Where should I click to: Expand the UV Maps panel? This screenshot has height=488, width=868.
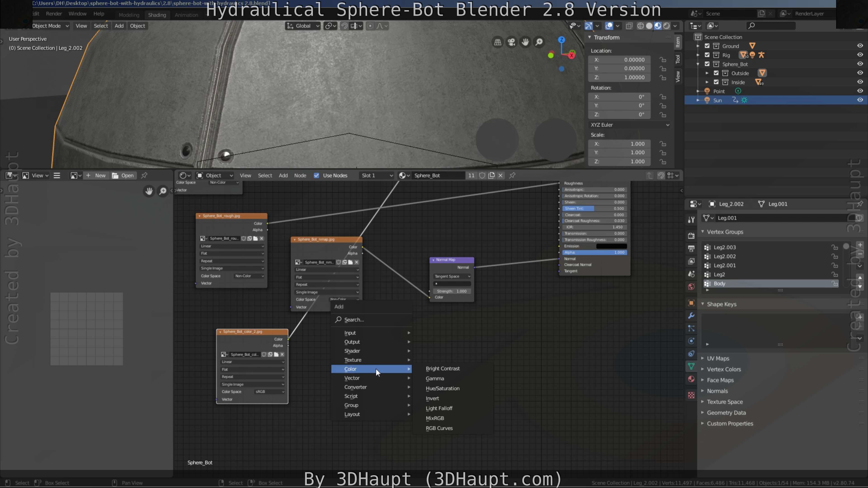pos(703,358)
